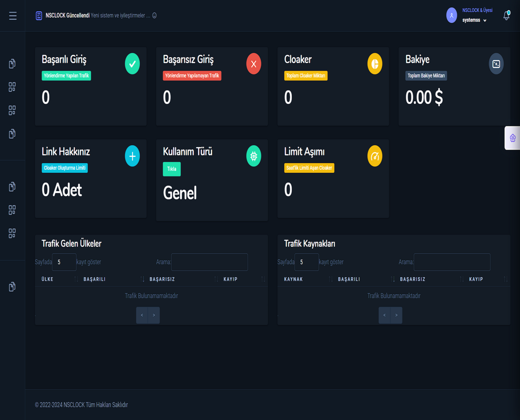Click the records count field in Trafik Kaynakları
This screenshot has height=420, width=520.
coord(306,262)
